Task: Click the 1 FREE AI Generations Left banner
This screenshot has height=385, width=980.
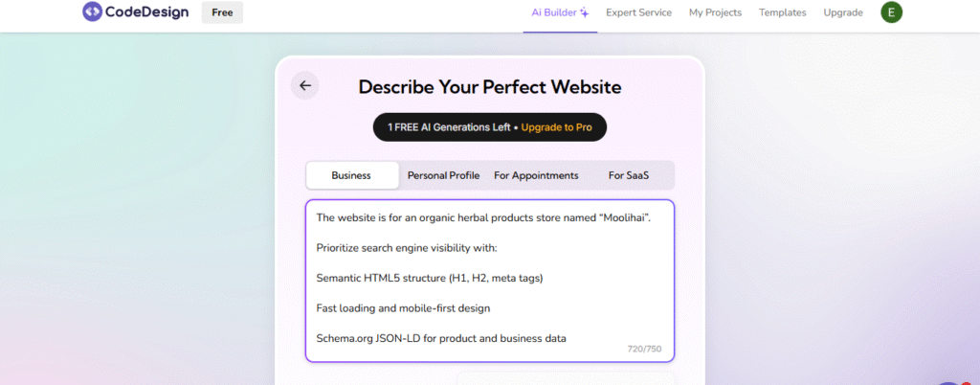Action: tap(490, 127)
